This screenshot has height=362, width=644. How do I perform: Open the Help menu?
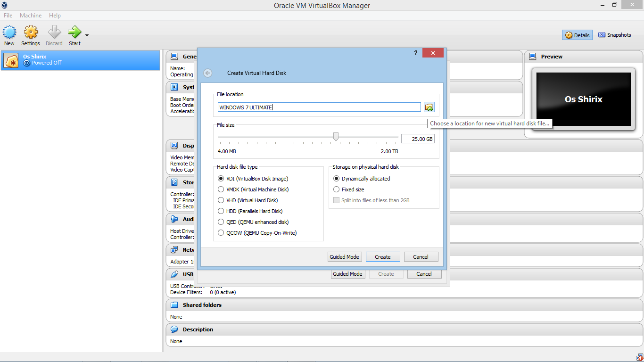(x=55, y=16)
